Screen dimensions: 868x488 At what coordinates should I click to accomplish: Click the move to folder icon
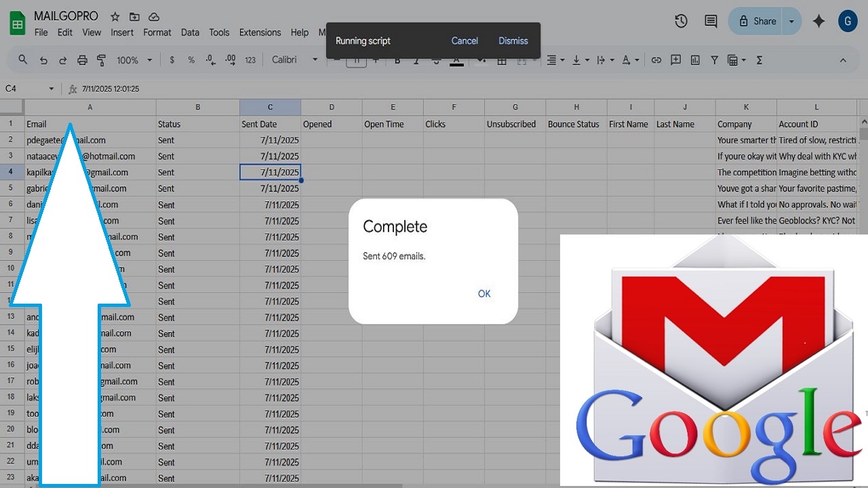(134, 17)
